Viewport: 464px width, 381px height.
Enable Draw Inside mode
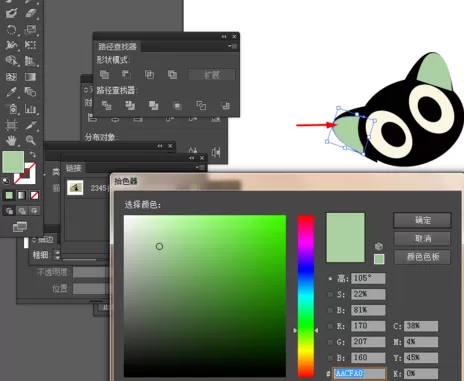point(34,211)
